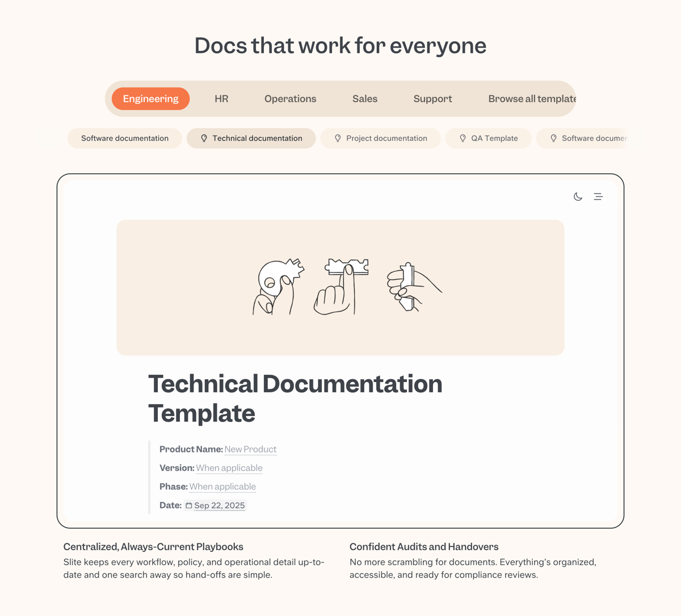Click the calendar icon next to Sep 22, 2025
The width and height of the screenshot is (681, 616).
click(x=188, y=505)
